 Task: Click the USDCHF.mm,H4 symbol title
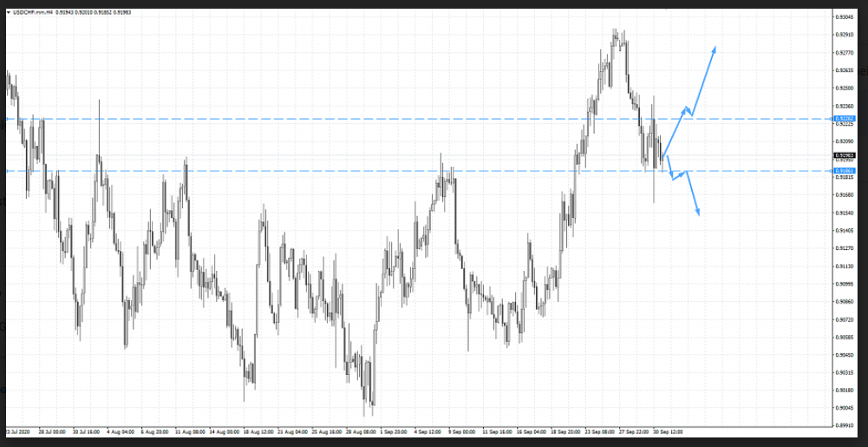[x=32, y=12]
